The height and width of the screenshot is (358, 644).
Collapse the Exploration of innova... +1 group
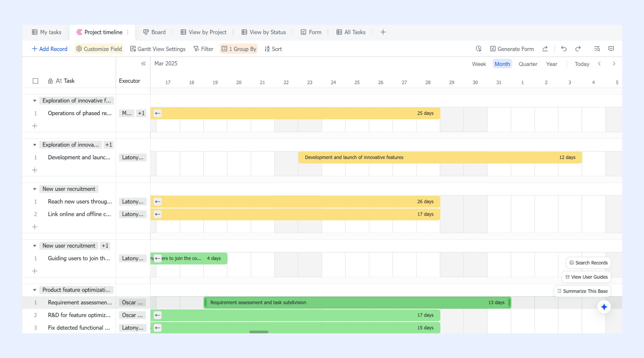point(35,145)
